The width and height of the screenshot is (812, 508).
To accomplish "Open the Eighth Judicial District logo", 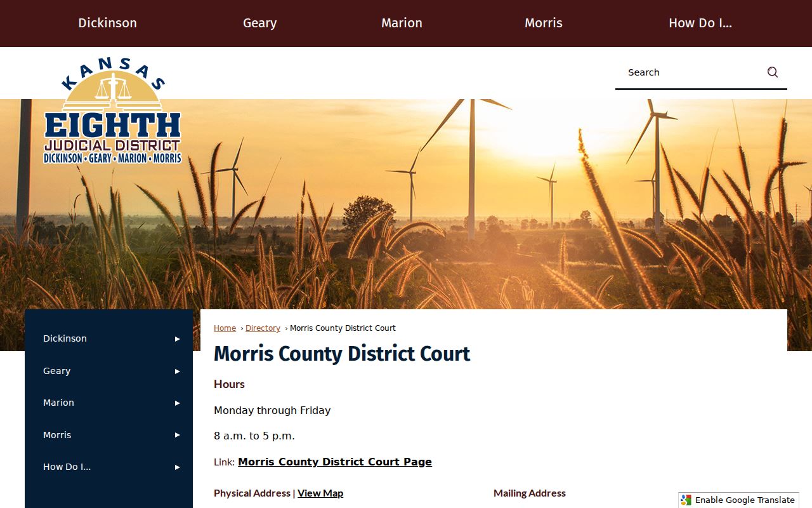I will 112,110.
